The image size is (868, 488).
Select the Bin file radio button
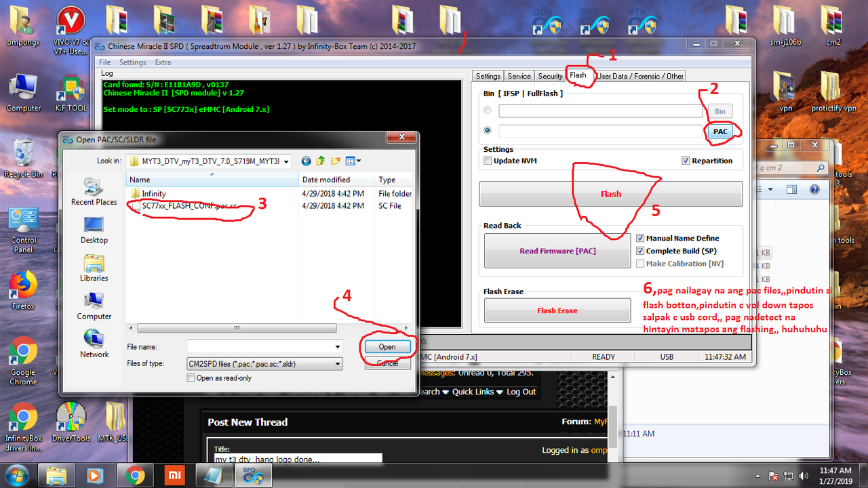[488, 110]
